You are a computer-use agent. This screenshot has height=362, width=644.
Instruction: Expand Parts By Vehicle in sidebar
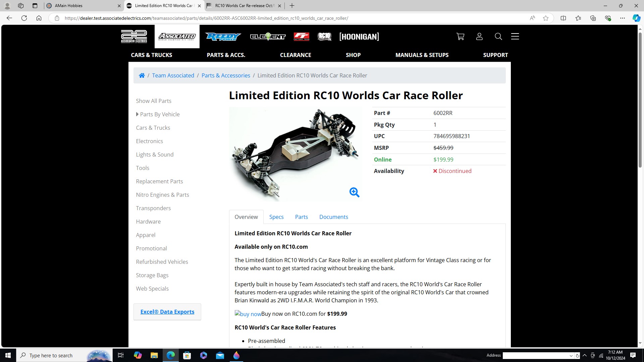(158, 114)
